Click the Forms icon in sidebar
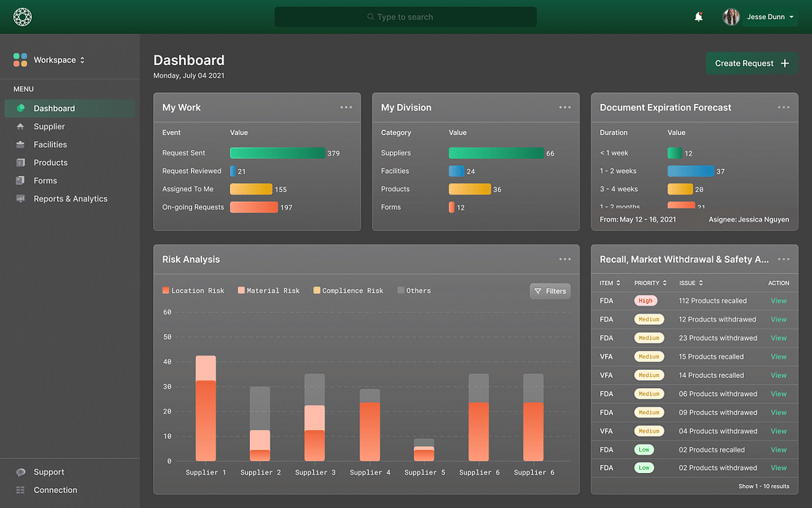Screen dimensions: 812x508 pos(21,181)
